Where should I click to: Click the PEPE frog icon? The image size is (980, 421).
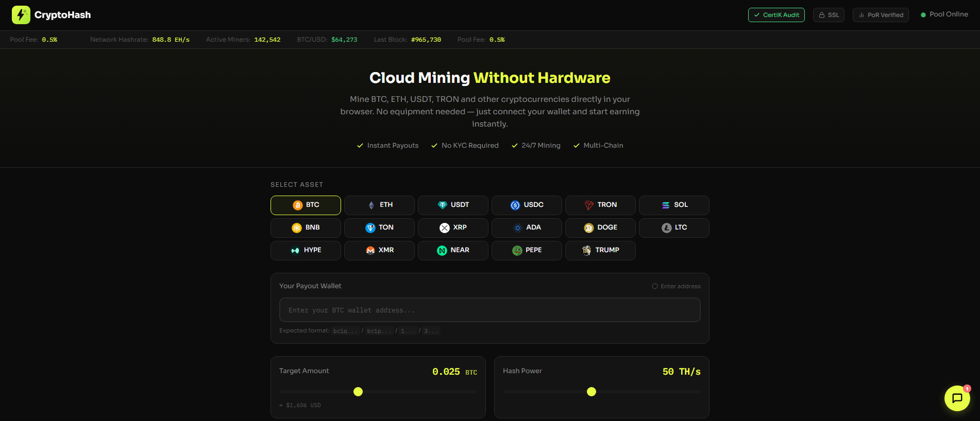[517, 251]
